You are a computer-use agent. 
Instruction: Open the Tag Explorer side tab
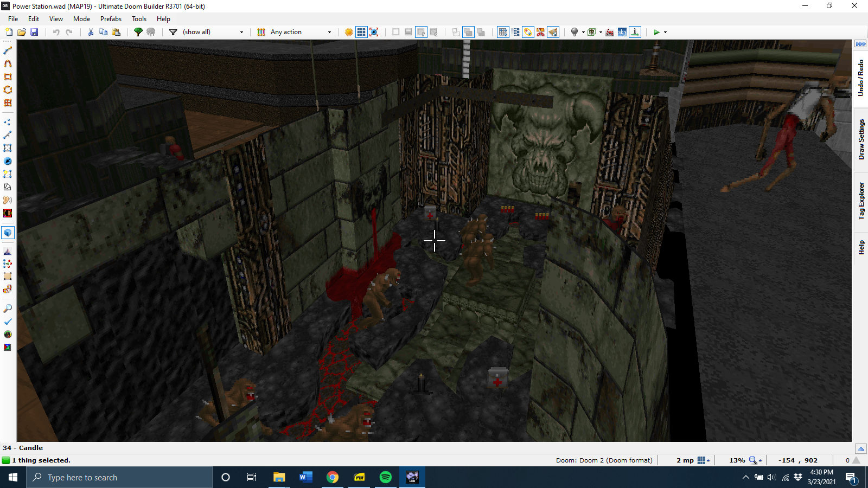tap(860, 201)
